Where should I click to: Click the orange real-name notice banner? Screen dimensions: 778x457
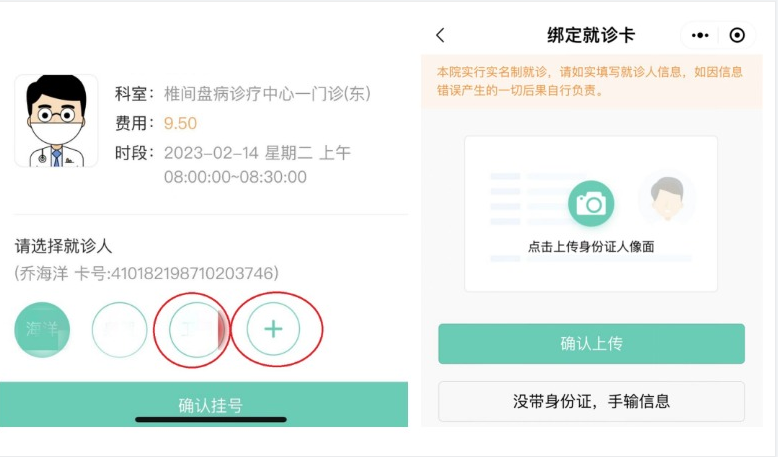click(x=591, y=81)
